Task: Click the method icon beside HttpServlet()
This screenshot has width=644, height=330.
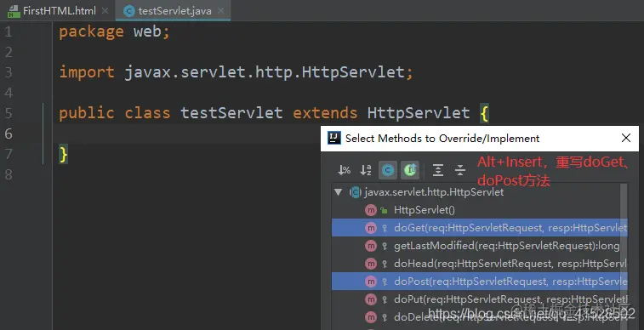Action: pyautogui.click(x=371, y=210)
